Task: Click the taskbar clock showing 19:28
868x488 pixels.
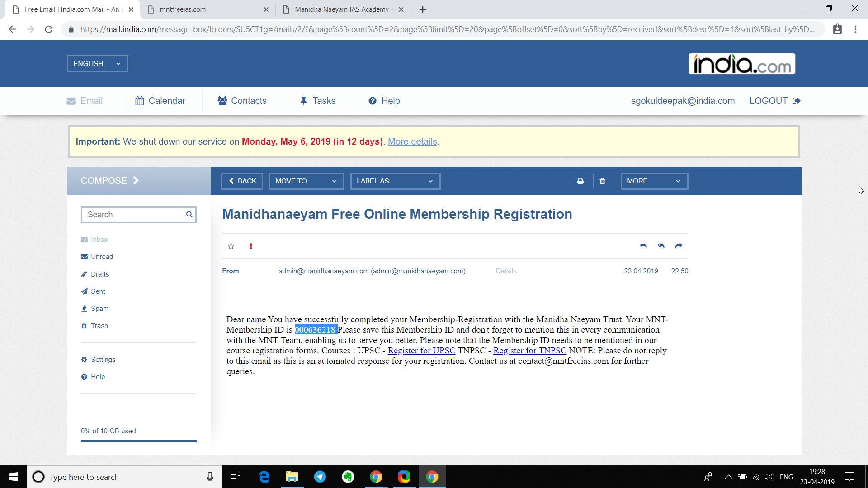Action: [x=817, y=477]
